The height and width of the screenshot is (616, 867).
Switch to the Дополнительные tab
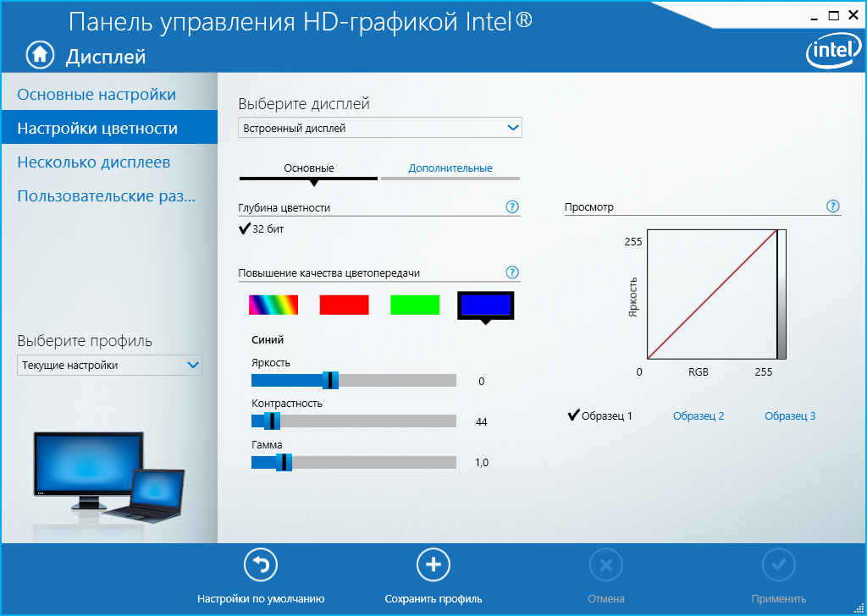[x=450, y=168]
